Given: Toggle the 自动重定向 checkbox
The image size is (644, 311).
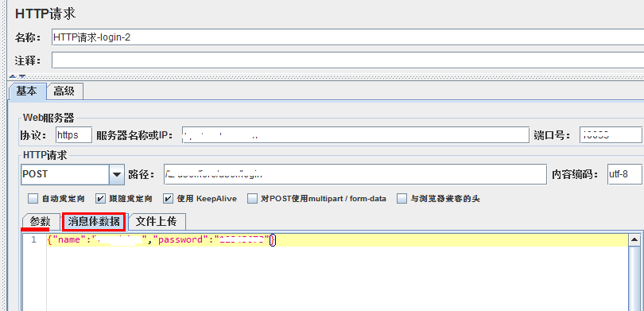Looking at the screenshot, I should tap(33, 199).
